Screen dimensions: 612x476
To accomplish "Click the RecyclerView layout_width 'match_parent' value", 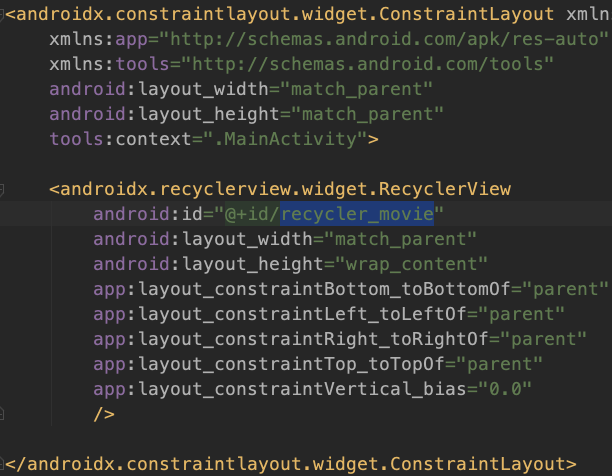I will pyautogui.click(x=400, y=239).
